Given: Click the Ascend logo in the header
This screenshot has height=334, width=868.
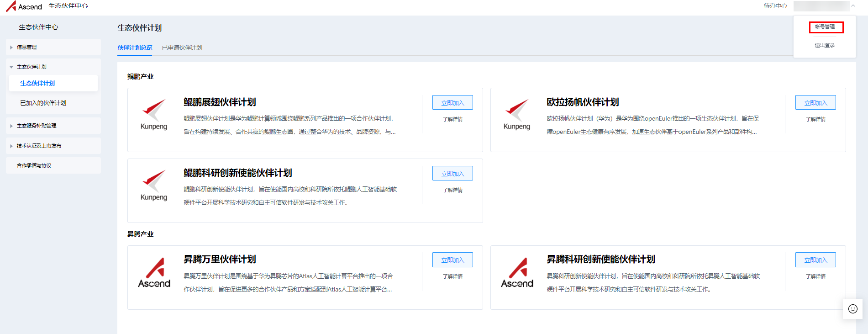Looking at the screenshot, I should pyautogui.click(x=24, y=6).
